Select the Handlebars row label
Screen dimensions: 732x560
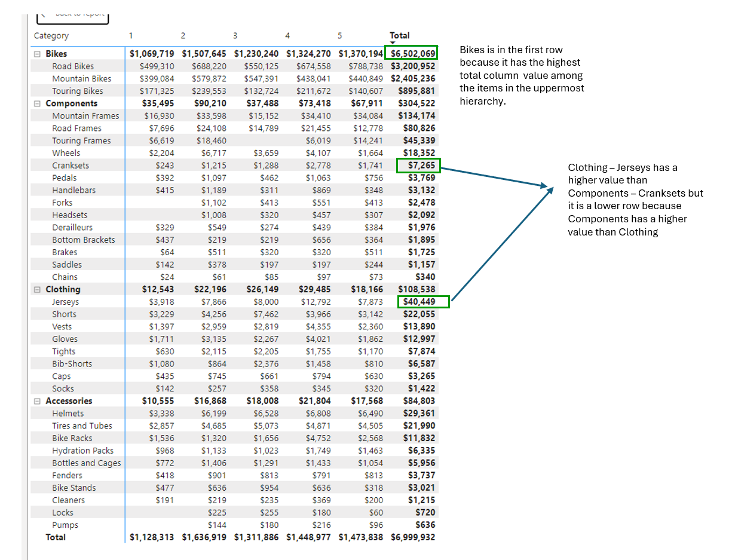click(x=73, y=190)
